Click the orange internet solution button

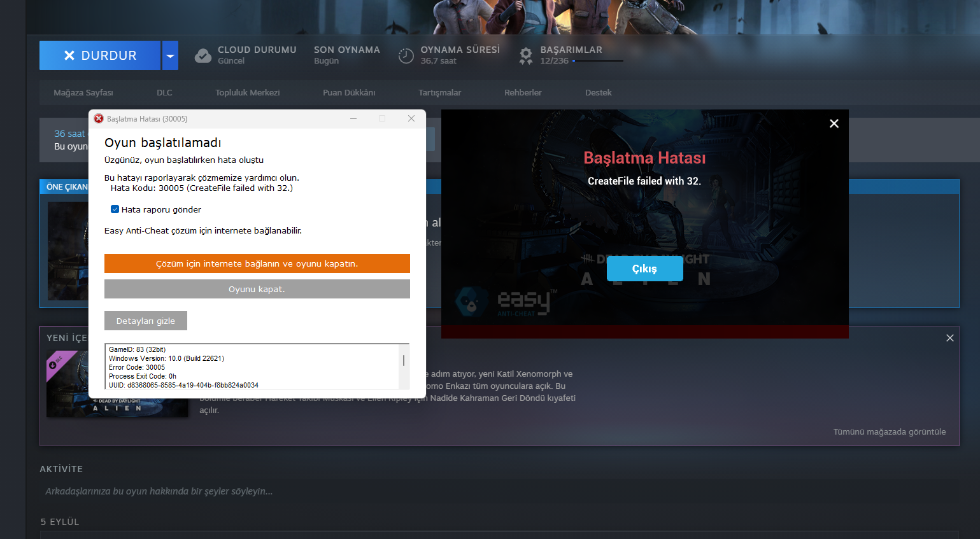[257, 263]
